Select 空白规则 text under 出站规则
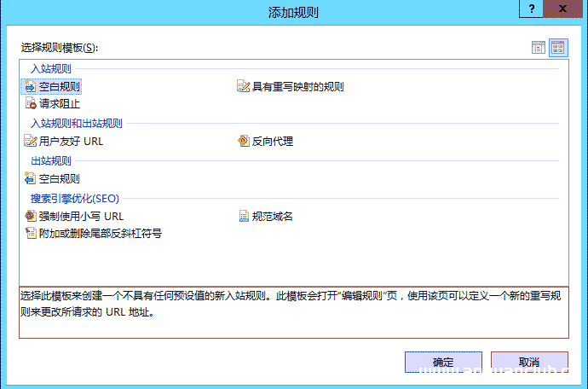The height and width of the screenshot is (389, 588). click(60, 179)
